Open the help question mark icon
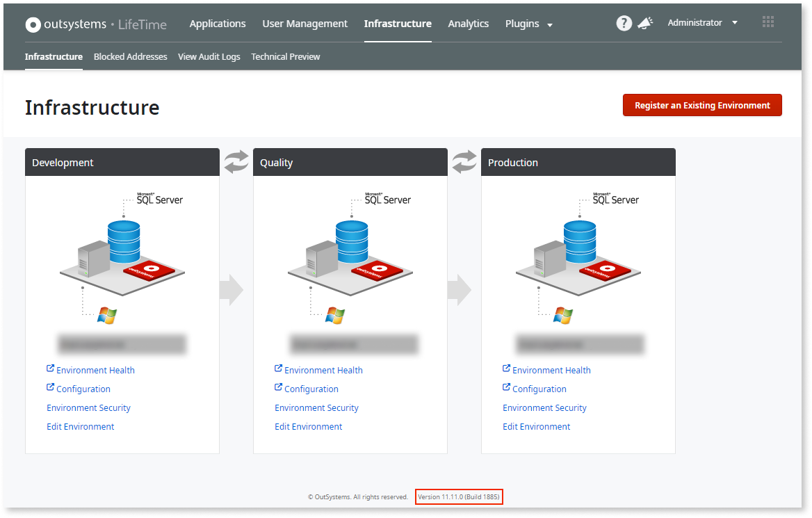Screen dimensions: 812x518 tap(624, 22)
